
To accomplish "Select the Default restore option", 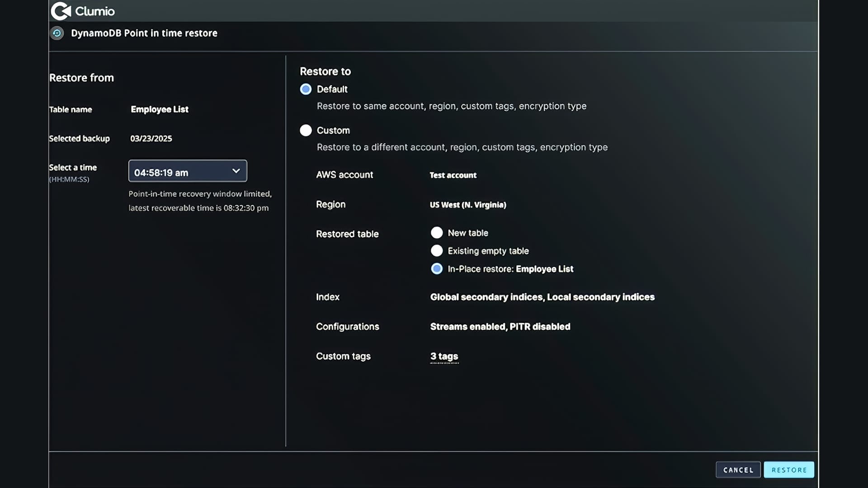I will (x=306, y=89).
